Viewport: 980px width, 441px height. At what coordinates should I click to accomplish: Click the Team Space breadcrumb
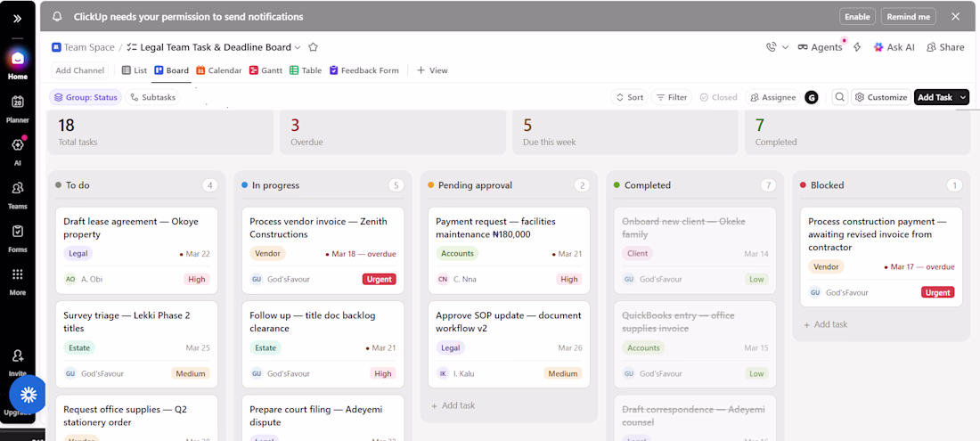(x=83, y=47)
